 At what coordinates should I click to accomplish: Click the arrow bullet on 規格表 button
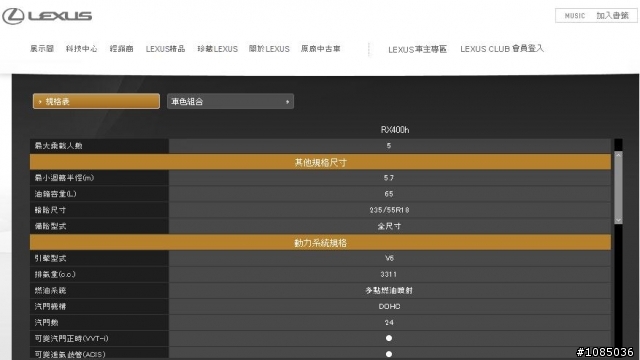[x=40, y=102]
